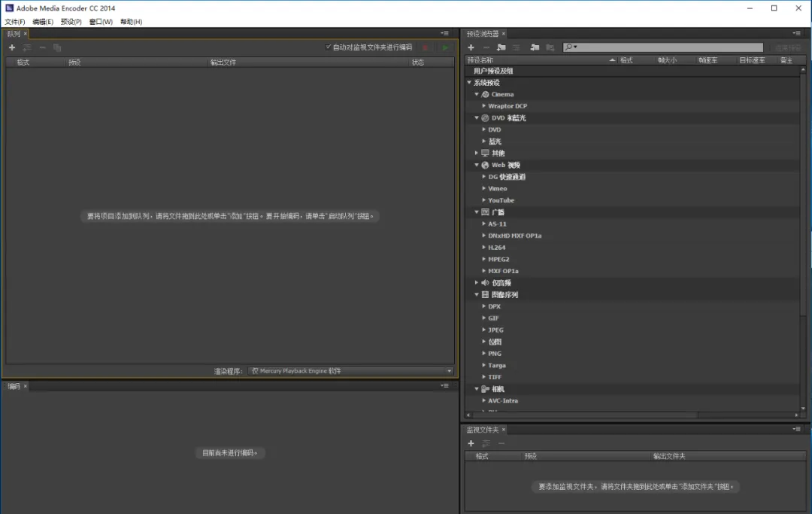
Task: Close the 编码 panel tab
Action: tap(25, 386)
